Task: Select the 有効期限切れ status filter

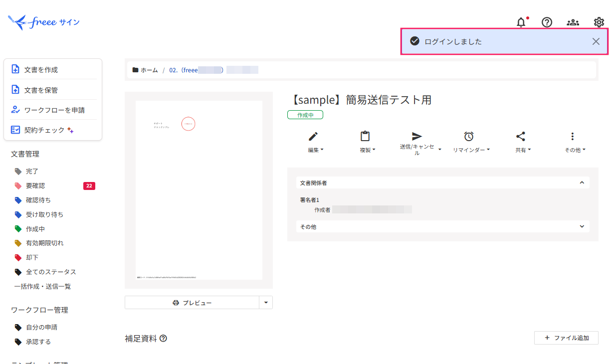Action: [44, 243]
